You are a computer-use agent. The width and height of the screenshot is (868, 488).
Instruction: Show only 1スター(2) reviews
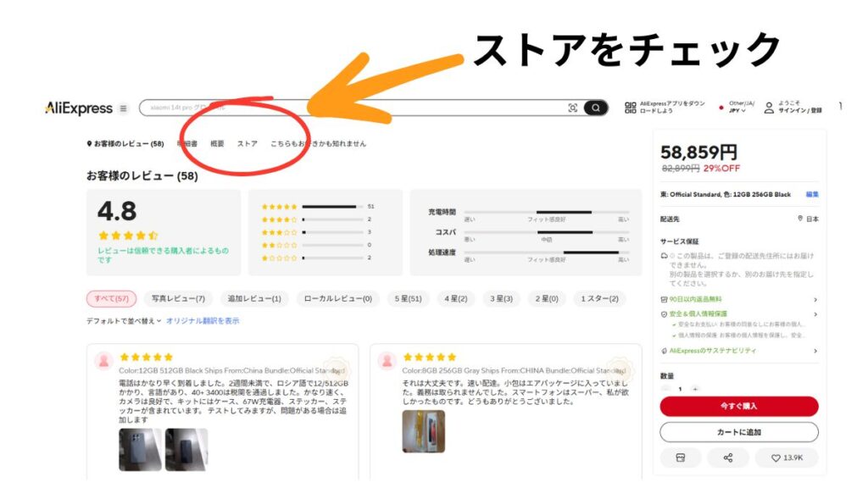tap(599, 299)
